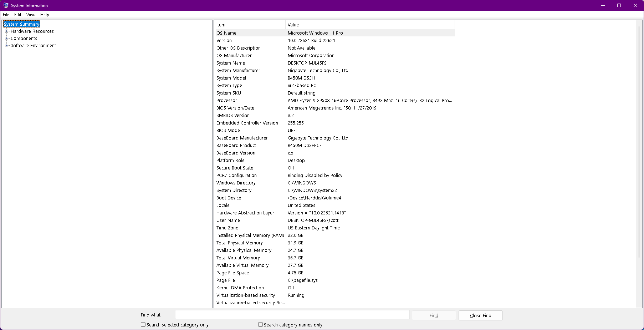
Task: Select the Time Zone row
Action: tap(334, 228)
